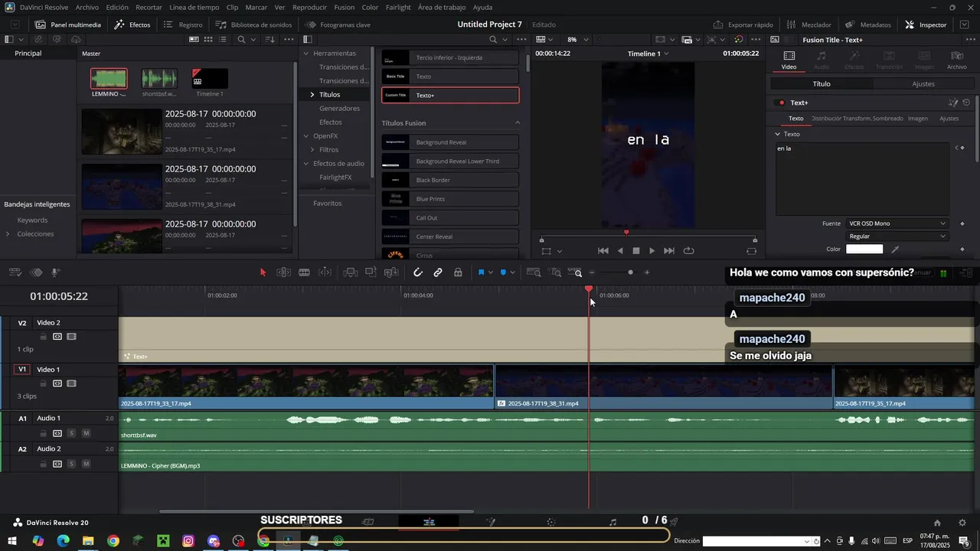Toggle linked selection chain icon
The width and height of the screenshot is (980, 551).
[438, 272]
